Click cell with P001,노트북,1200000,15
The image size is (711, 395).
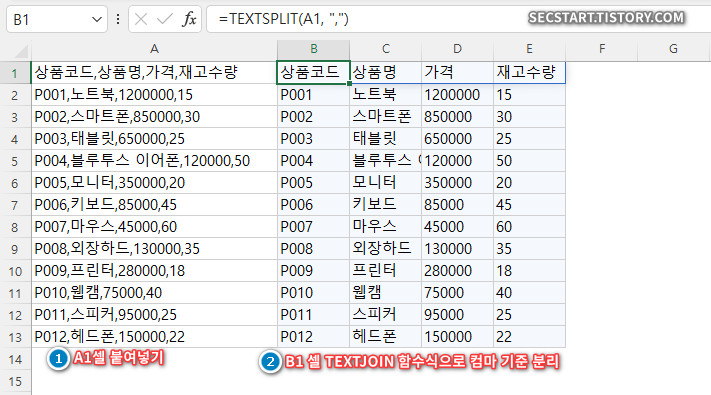pos(154,95)
